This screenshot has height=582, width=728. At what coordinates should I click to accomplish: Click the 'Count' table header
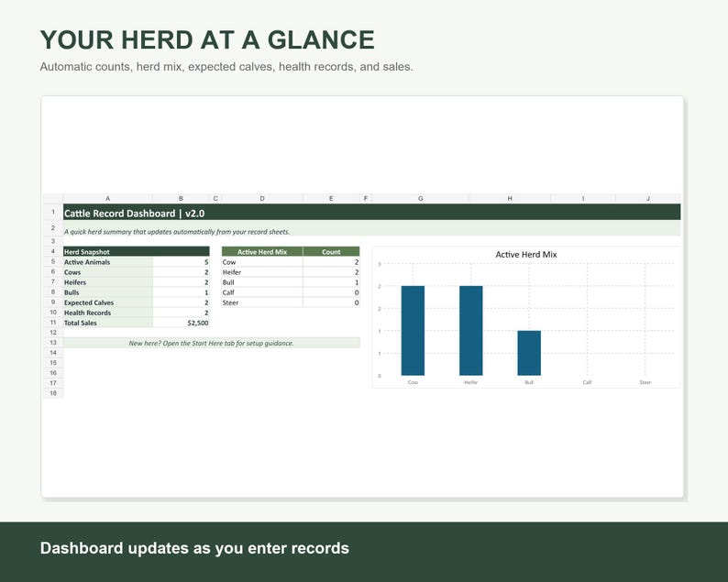click(331, 251)
